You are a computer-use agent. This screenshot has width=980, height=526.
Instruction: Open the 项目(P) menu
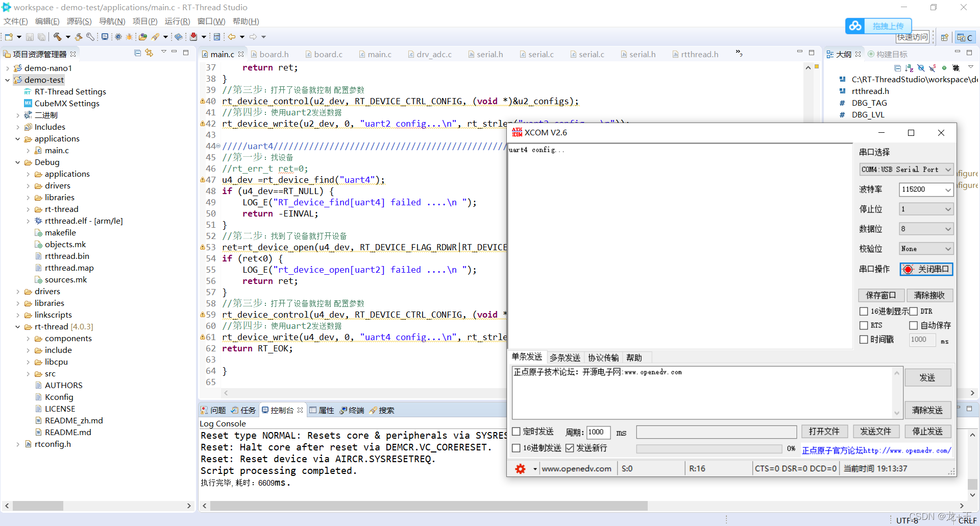pyautogui.click(x=145, y=21)
